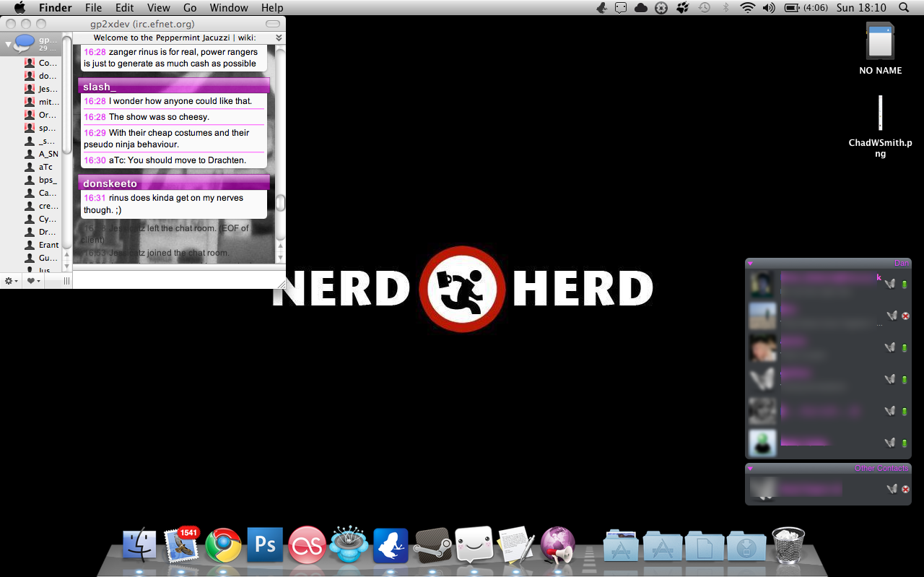Expand the channel topic bar chevron
This screenshot has height=577, width=924.
(279, 38)
